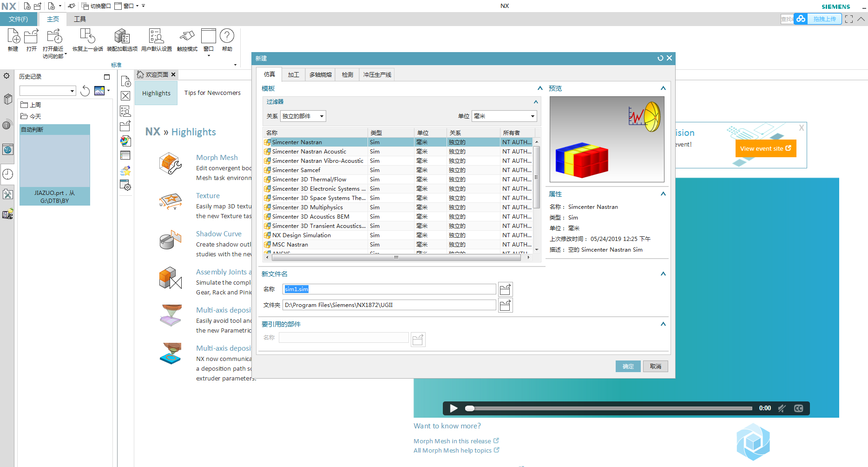This screenshot has height=467, width=868.
Task: Switch to the 冲压生产线 tab
Action: pos(377,75)
